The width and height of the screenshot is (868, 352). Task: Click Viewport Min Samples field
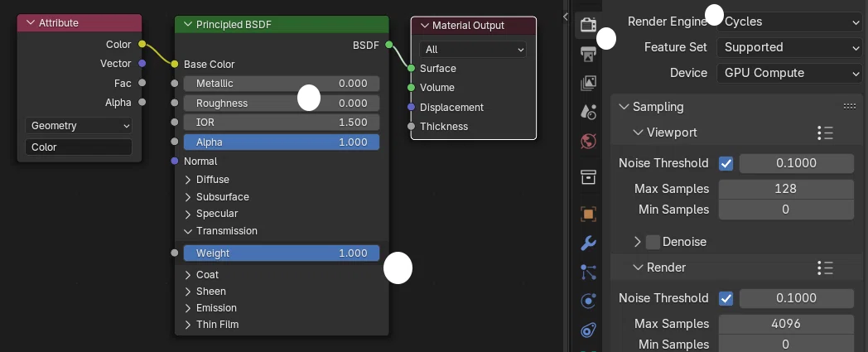[x=786, y=210]
